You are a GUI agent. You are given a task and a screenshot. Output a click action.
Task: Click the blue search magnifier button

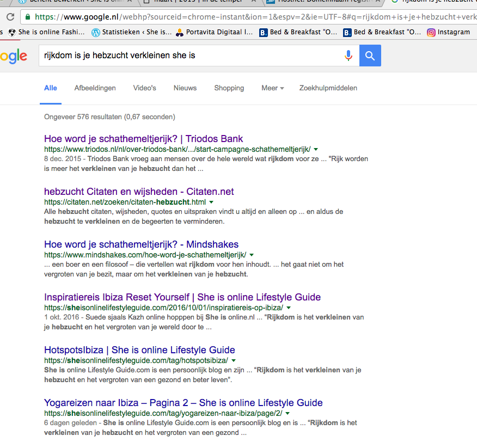pyautogui.click(x=370, y=56)
